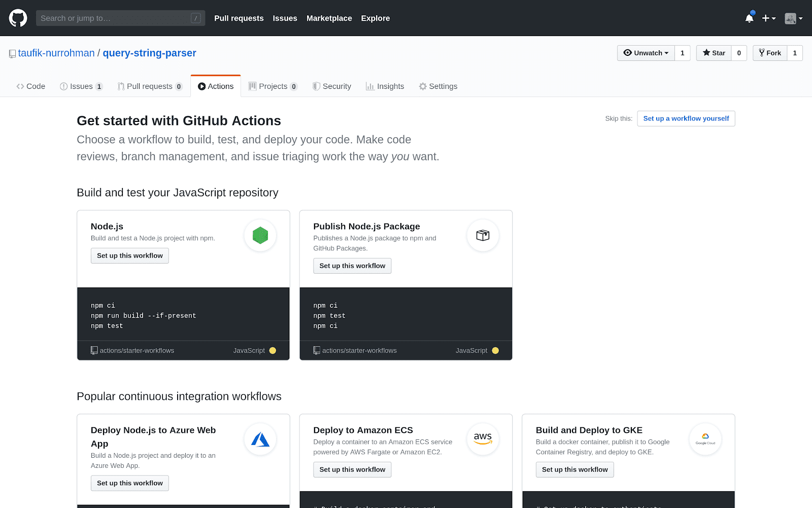Click Set up a workflow yourself
Image resolution: width=812 pixels, height=508 pixels.
coord(686,118)
